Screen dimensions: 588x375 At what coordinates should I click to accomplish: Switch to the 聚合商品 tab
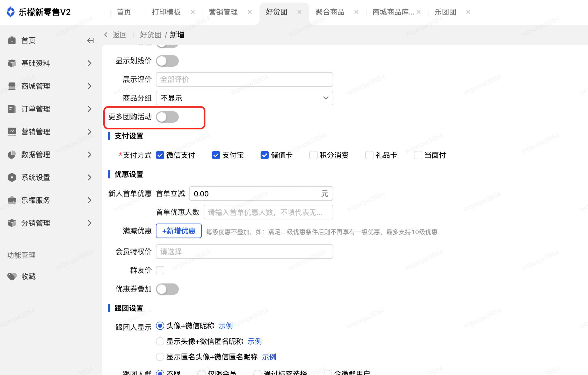tap(330, 12)
